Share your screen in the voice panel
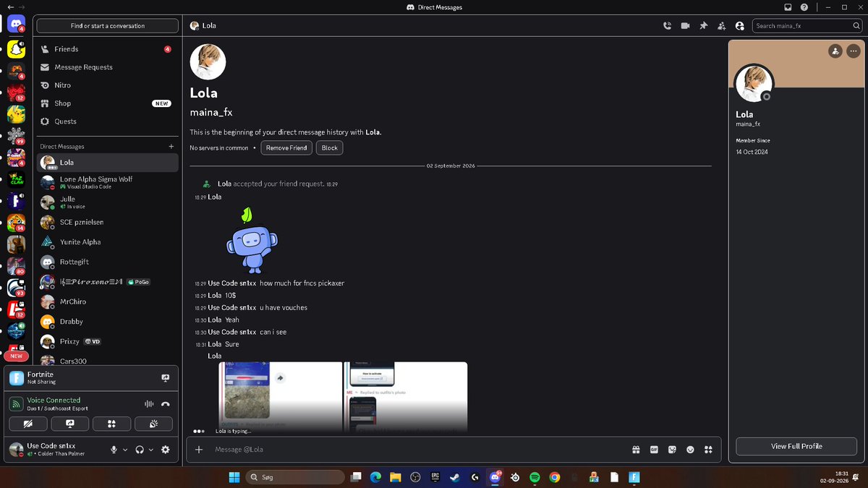This screenshot has width=868, height=488. point(70,424)
